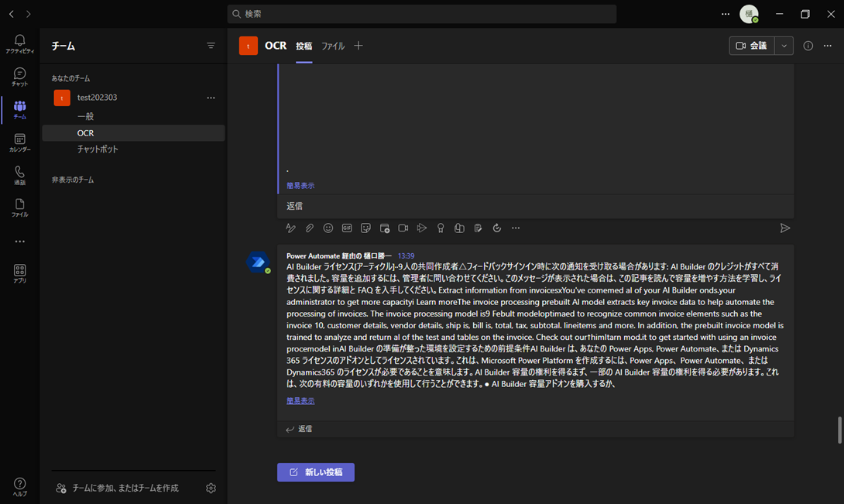Schedule a meeting from reply toolbar

coord(384,228)
